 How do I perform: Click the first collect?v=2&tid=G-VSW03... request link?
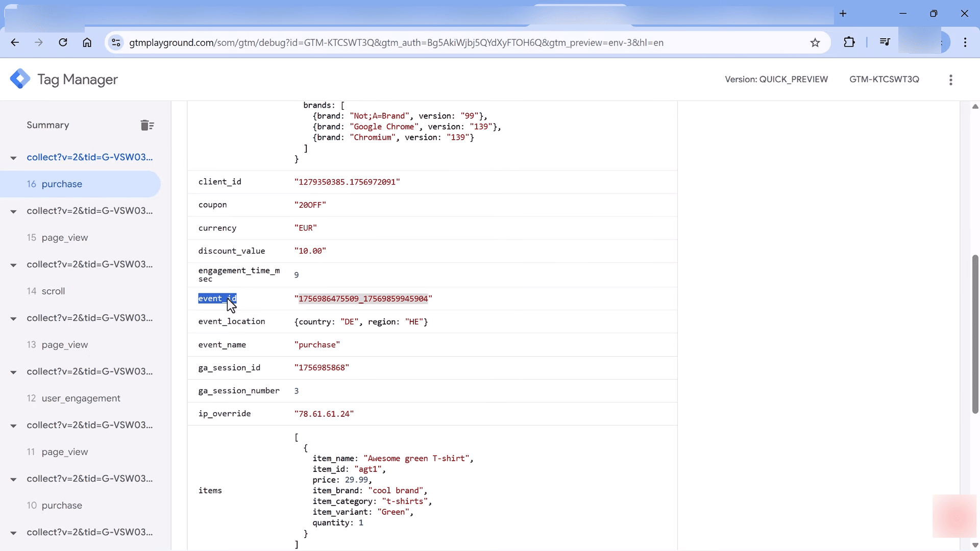[89, 157]
